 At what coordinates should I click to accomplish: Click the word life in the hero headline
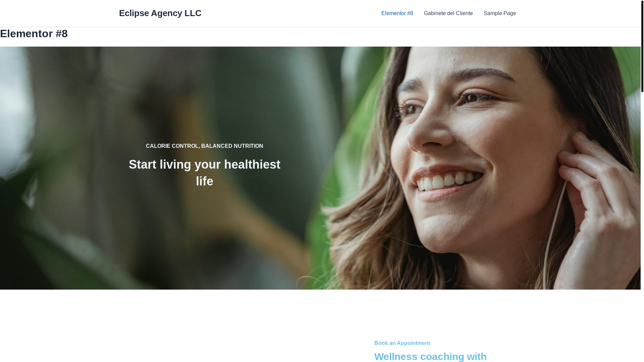(x=204, y=181)
